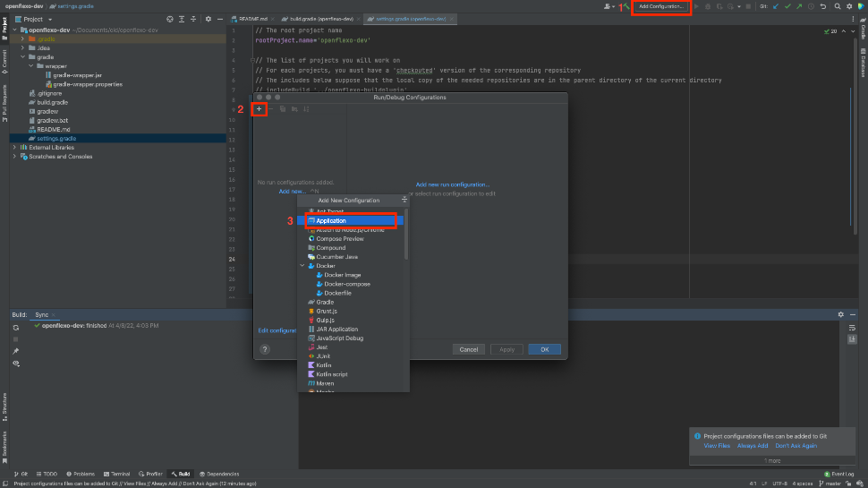This screenshot has height=488, width=868.
Task: Select .gitignore in project tree
Action: tap(46, 94)
